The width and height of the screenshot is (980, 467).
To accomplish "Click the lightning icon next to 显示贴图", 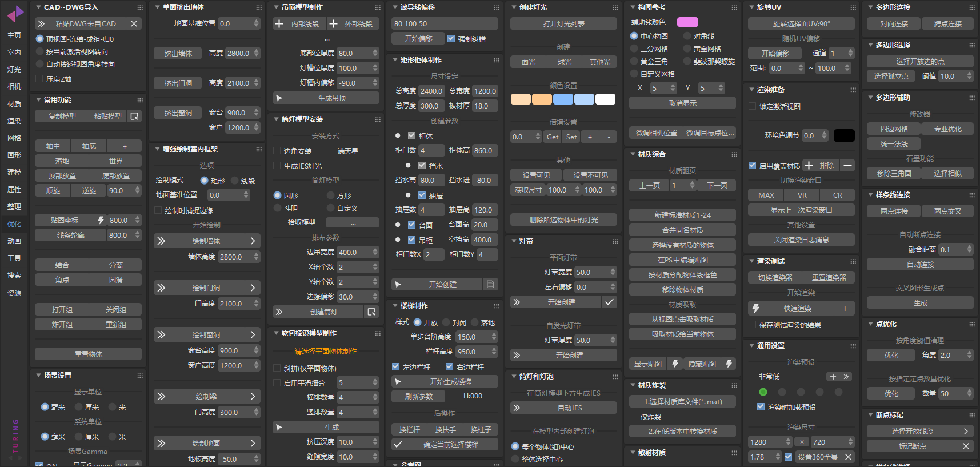I will pyautogui.click(x=675, y=364).
